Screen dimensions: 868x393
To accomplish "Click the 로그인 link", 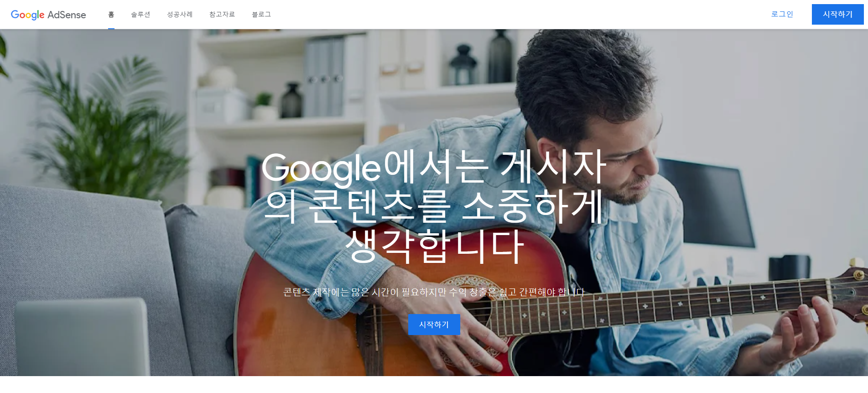I will pyautogui.click(x=782, y=14).
